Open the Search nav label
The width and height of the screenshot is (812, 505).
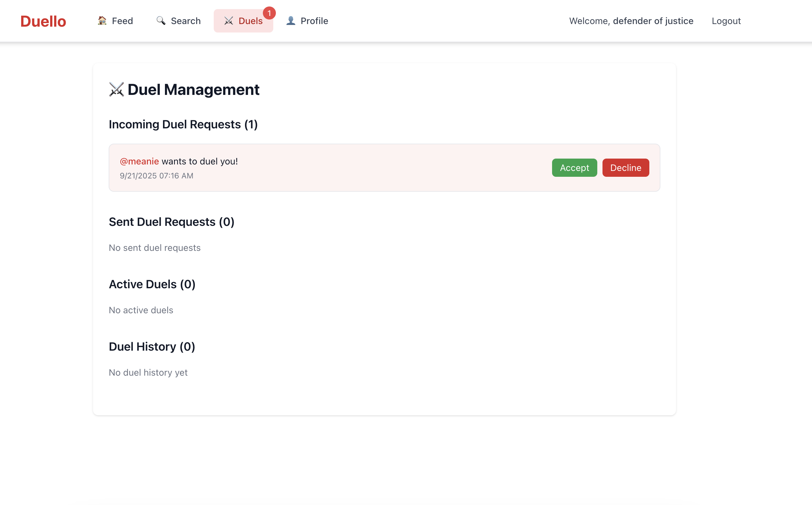coord(185,21)
